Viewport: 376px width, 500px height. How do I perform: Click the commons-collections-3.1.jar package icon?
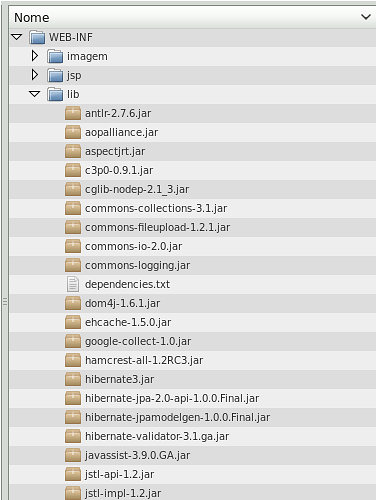point(73,208)
